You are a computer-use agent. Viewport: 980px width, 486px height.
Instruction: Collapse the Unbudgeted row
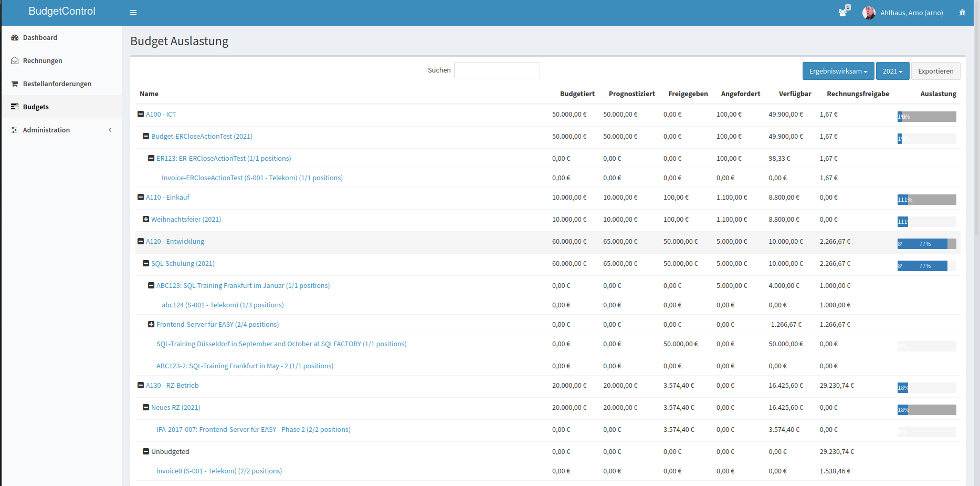point(146,451)
